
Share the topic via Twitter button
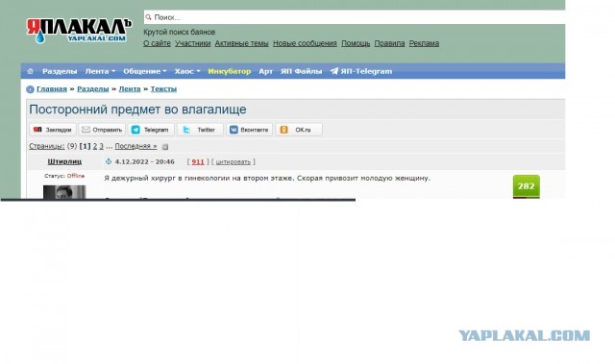(x=200, y=130)
